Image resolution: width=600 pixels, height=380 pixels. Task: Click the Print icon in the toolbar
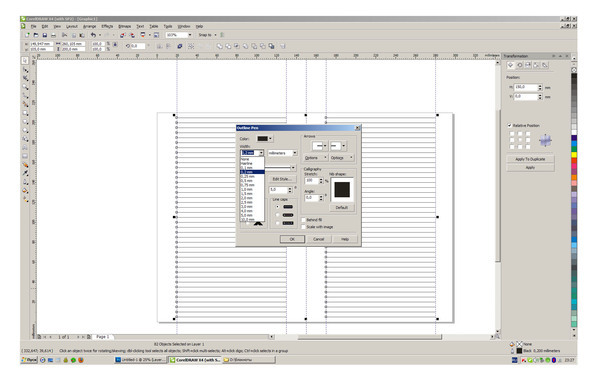click(x=54, y=35)
